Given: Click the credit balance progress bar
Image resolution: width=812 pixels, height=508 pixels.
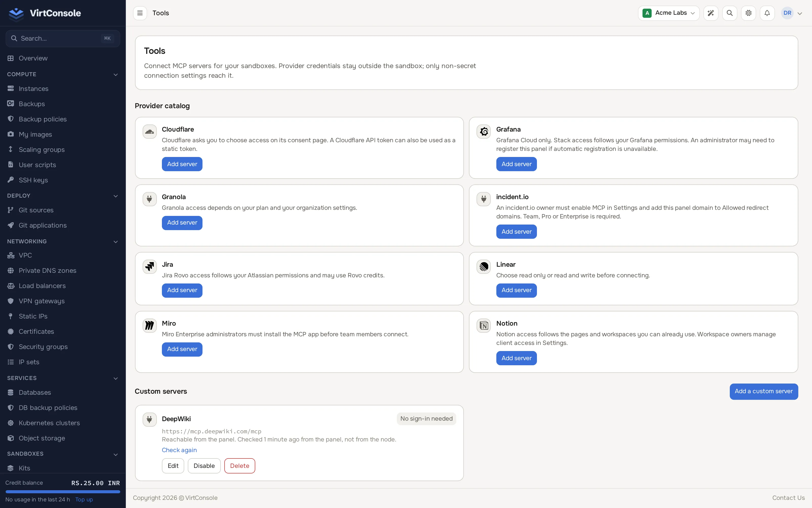Looking at the screenshot, I should pyautogui.click(x=63, y=491).
